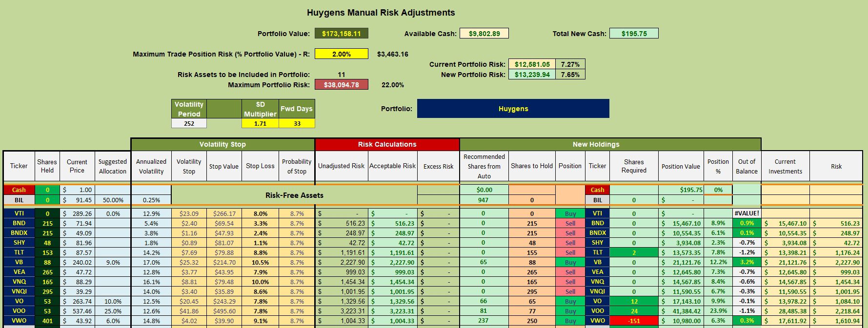The image size is (868, 328).
Task: Select VB suggested allocation 9.0%
Action: pos(113,262)
